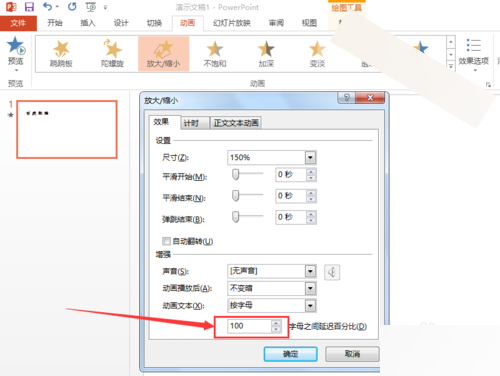Image resolution: width=500 pixels, height=376 pixels.
Task: Open the Insert (插入) ribbon tab
Action: [x=88, y=23]
